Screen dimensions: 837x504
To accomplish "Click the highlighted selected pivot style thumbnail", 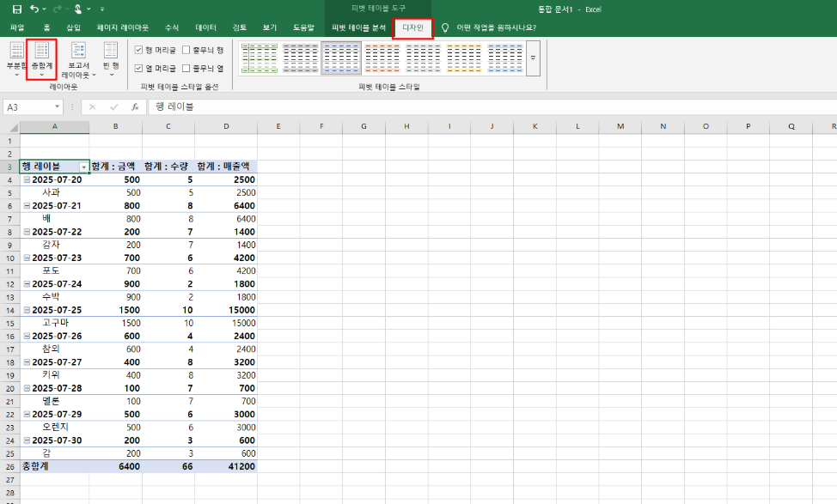I will pos(341,58).
